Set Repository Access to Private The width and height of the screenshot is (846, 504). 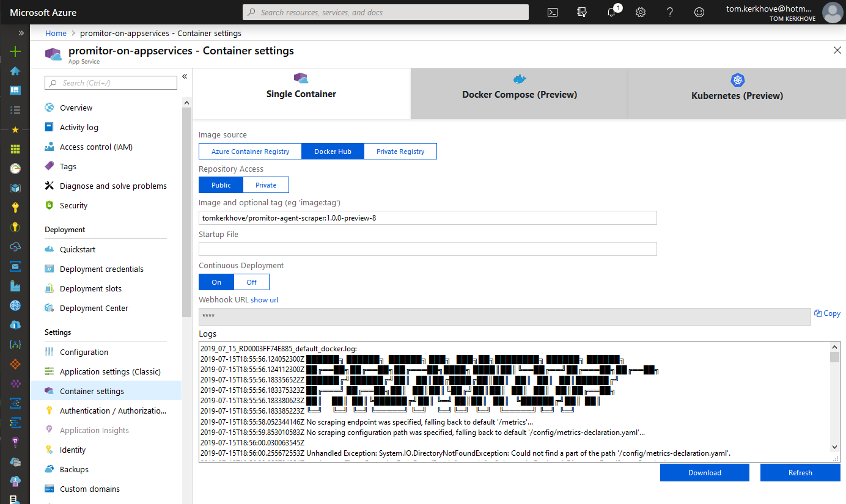click(266, 185)
